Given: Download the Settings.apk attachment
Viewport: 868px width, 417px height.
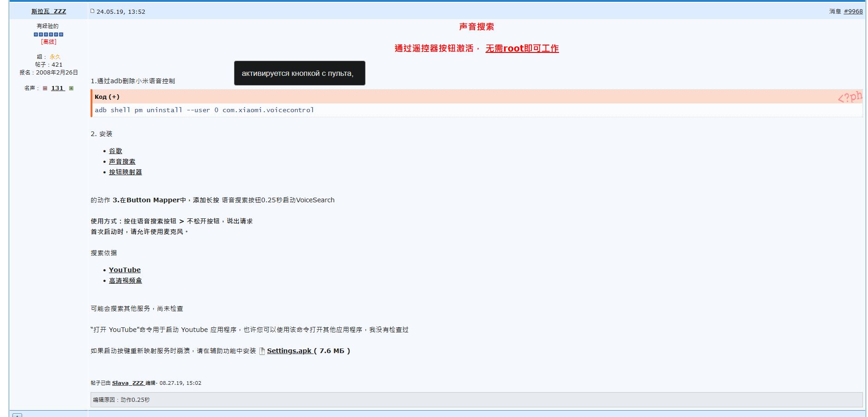Looking at the screenshot, I should tap(289, 351).
